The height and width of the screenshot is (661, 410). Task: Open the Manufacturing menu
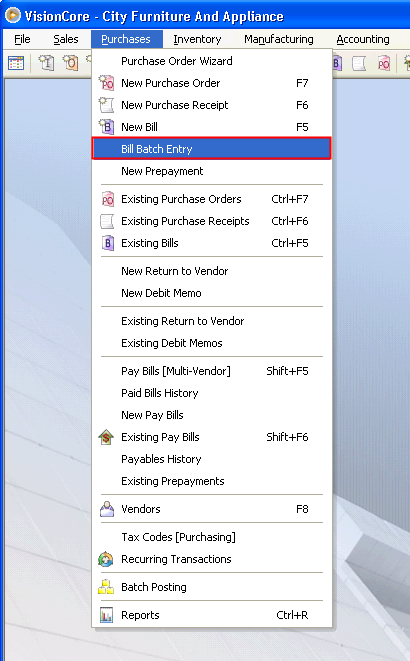[279, 39]
